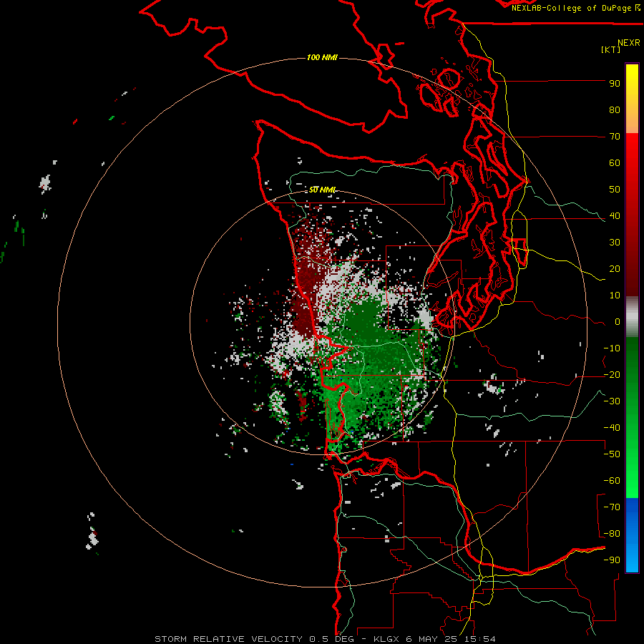Click the -30 scale value

pos(612,401)
